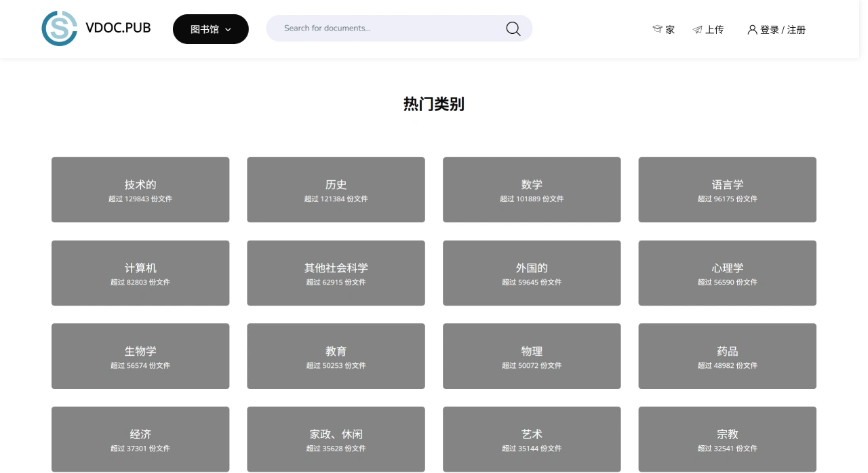Click the VDOC.PUB logo icon
868x473 pixels.
(60, 28)
